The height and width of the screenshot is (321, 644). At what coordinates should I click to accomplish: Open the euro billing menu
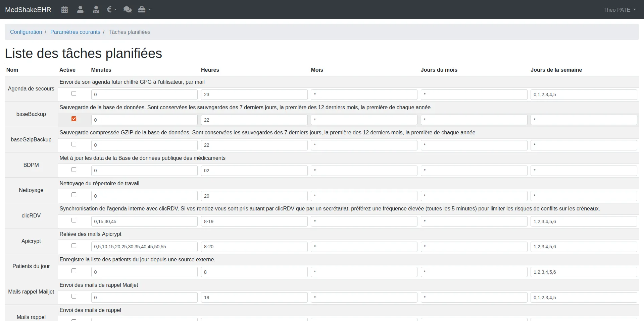111,10
